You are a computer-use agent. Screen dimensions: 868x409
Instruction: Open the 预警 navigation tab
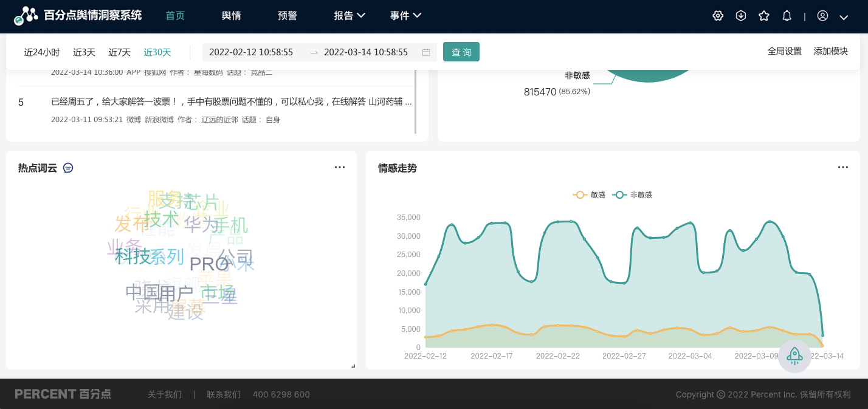288,16
